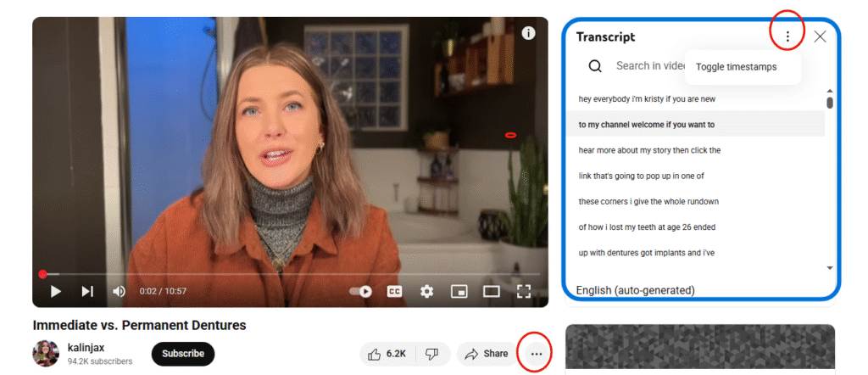868x375 pixels.
Task: Open more actions ellipsis below the video
Action: 536,354
